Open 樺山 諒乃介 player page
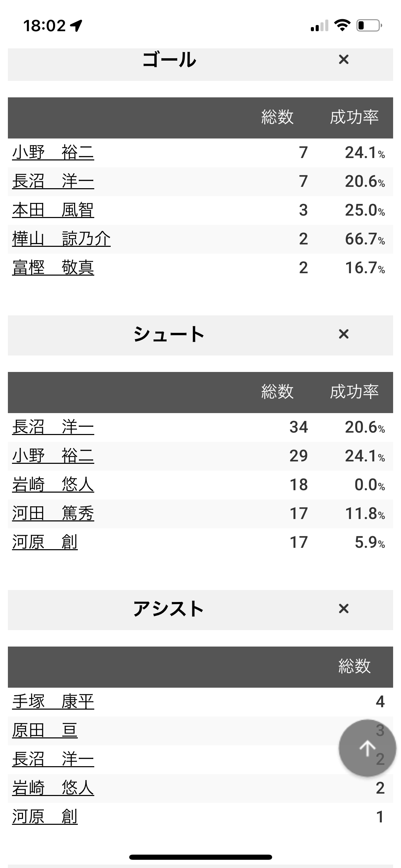The height and width of the screenshot is (868, 401). 61,239
